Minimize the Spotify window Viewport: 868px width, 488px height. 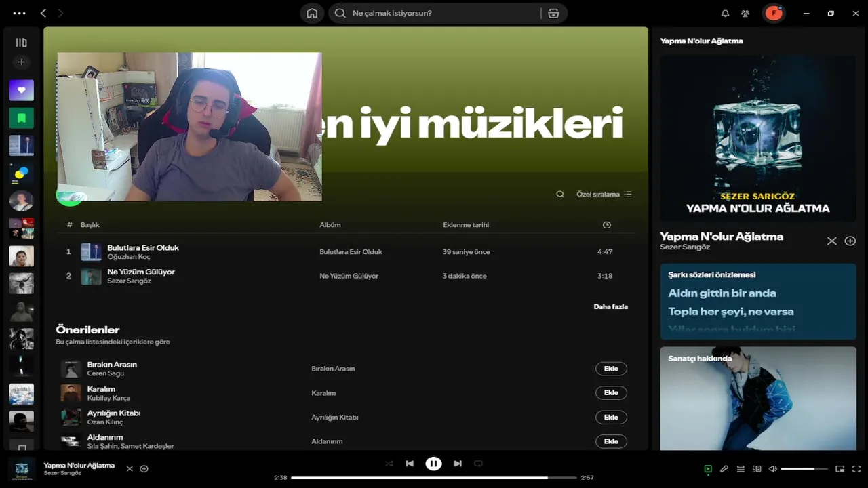click(x=806, y=13)
